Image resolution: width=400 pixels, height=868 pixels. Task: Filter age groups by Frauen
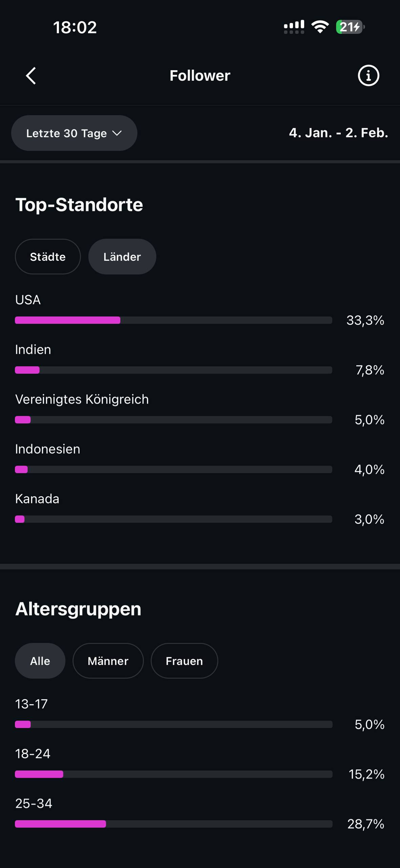click(184, 661)
